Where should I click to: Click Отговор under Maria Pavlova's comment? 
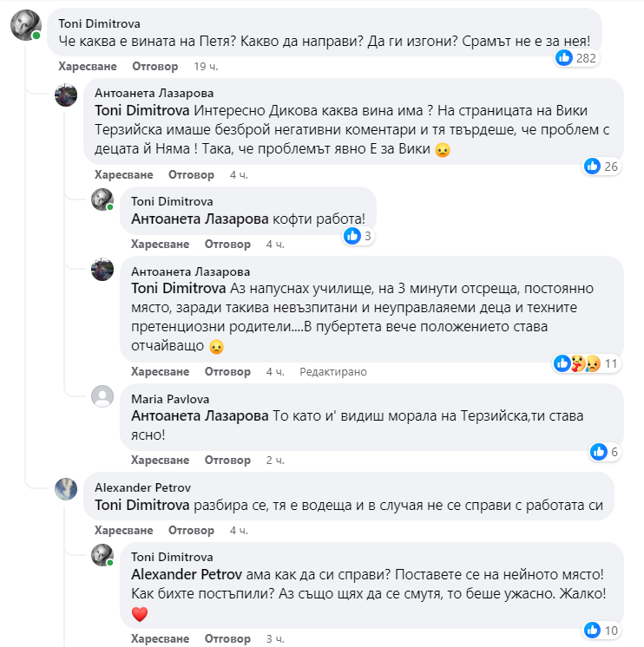[227, 459]
